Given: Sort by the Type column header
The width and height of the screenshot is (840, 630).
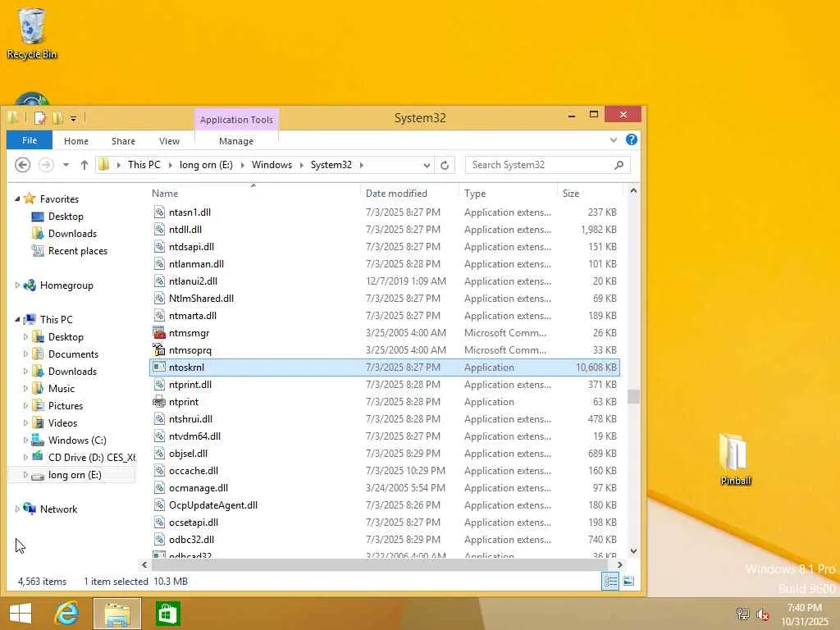Looking at the screenshot, I should [508, 194].
